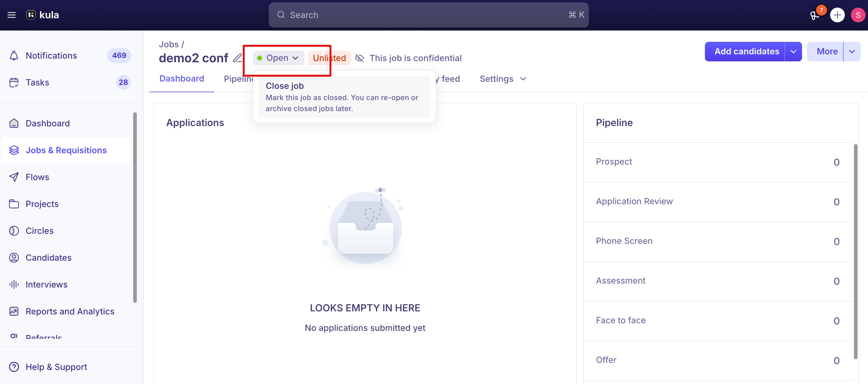Click the kula logo

pyautogui.click(x=42, y=15)
